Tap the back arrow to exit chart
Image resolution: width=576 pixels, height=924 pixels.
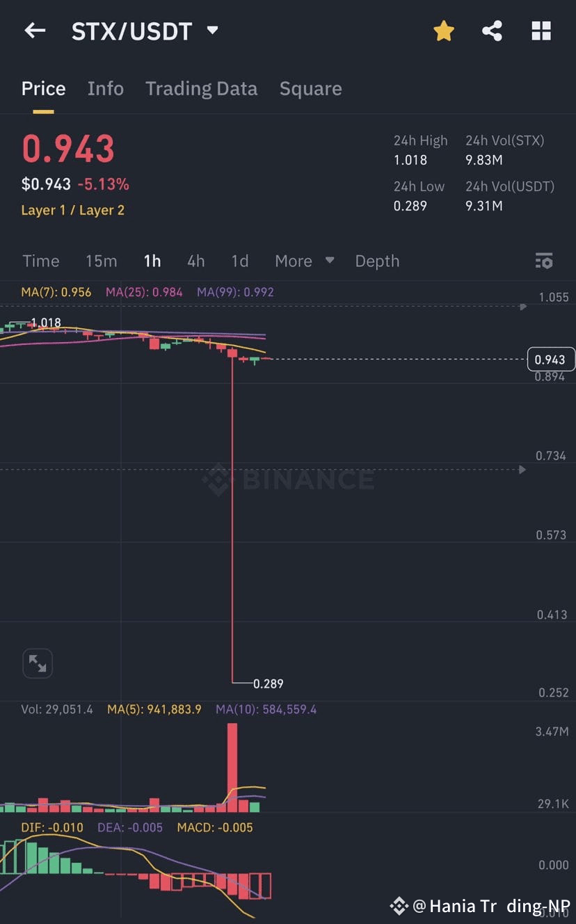coord(35,31)
